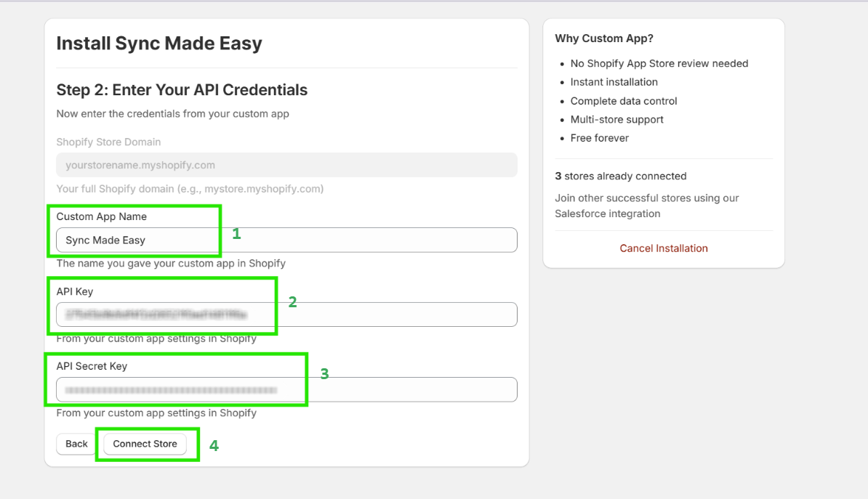
Task: Click the Cancel Installation link
Action: click(x=664, y=248)
